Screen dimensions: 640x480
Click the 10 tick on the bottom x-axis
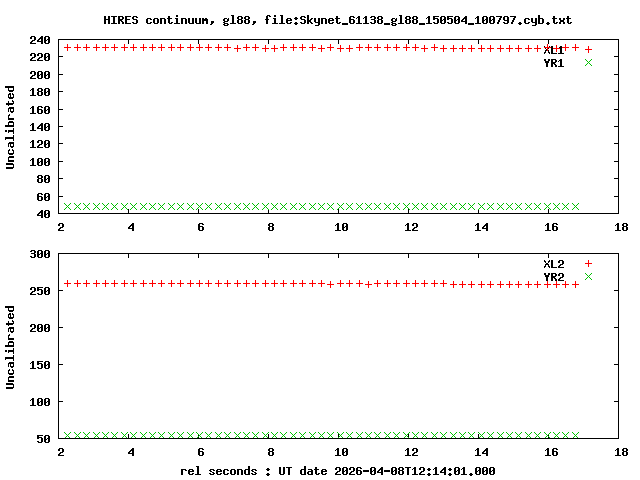(341, 452)
